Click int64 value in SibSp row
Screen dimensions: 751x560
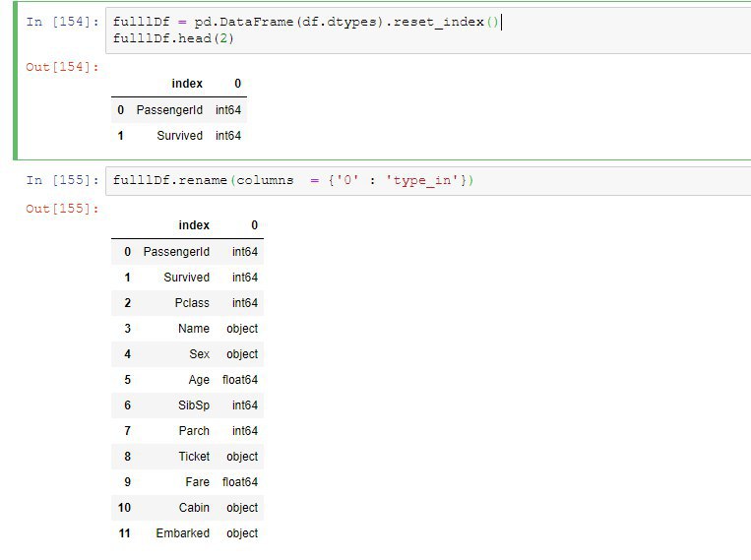coord(245,405)
